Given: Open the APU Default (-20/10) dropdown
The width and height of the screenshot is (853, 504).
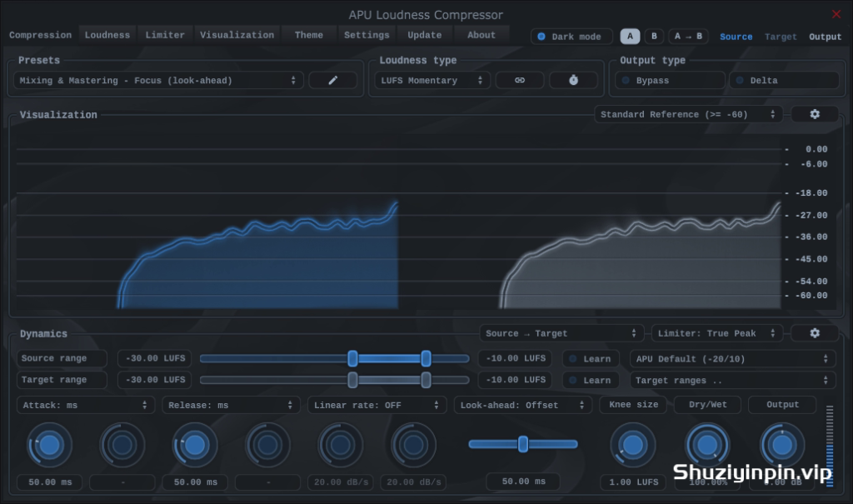Looking at the screenshot, I should [x=733, y=359].
